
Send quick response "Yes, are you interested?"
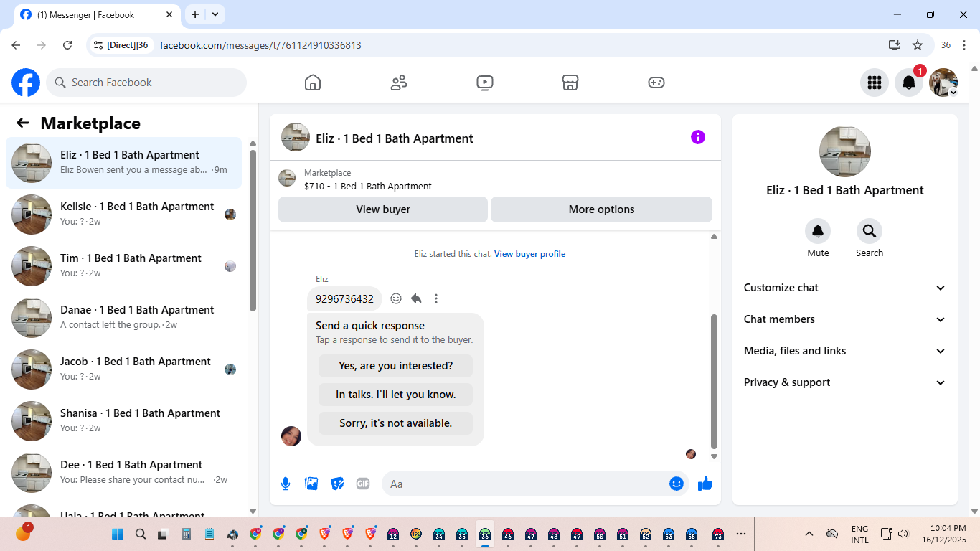[395, 366]
